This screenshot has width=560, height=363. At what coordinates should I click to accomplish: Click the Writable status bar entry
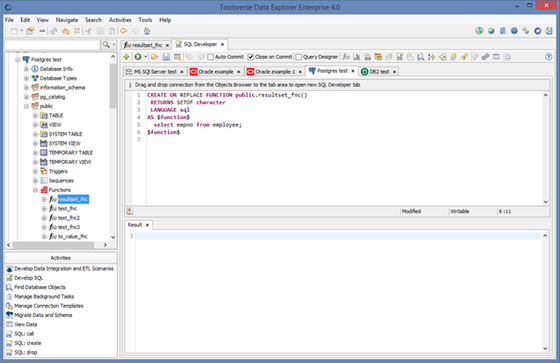460,212
